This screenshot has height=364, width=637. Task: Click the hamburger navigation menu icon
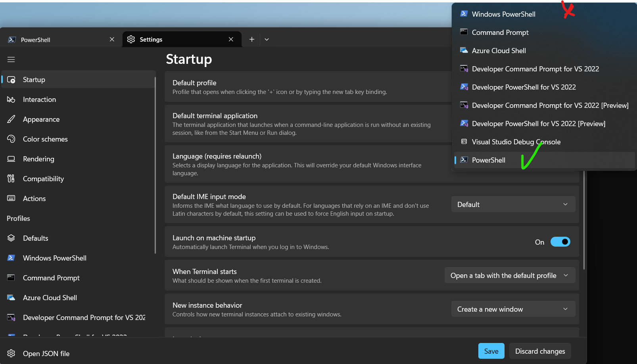11,59
